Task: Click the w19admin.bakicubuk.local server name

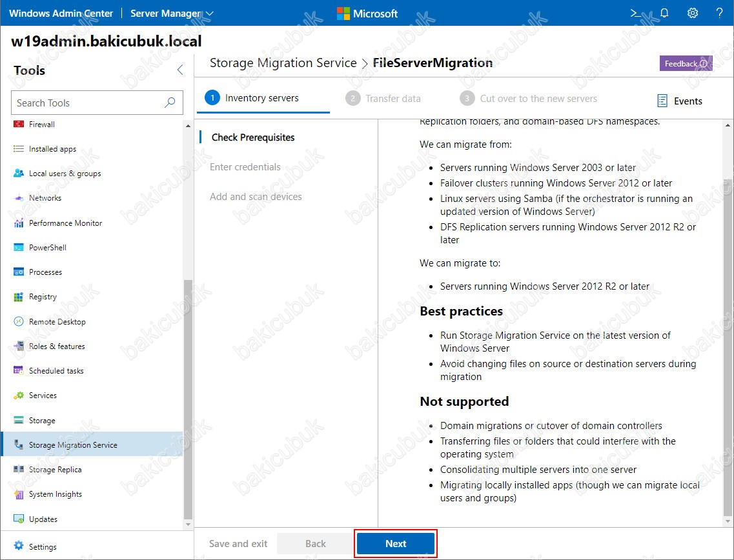Action: pos(107,41)
